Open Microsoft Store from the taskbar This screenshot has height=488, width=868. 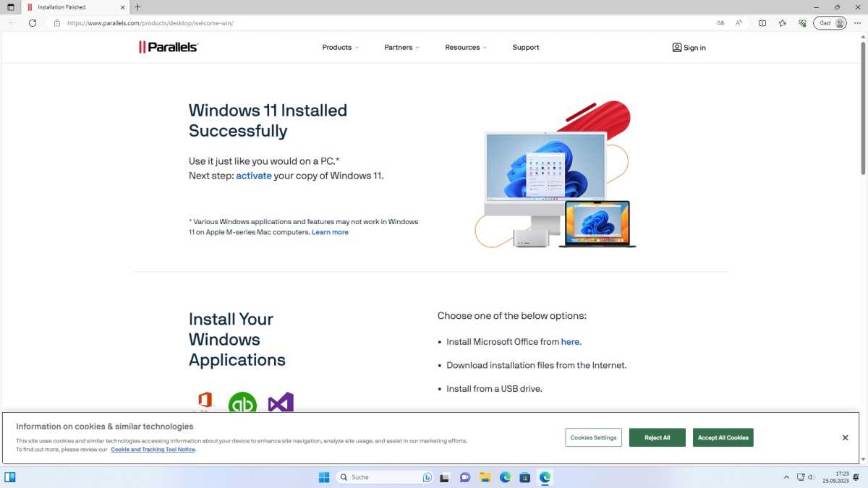(x=525, y=477)
